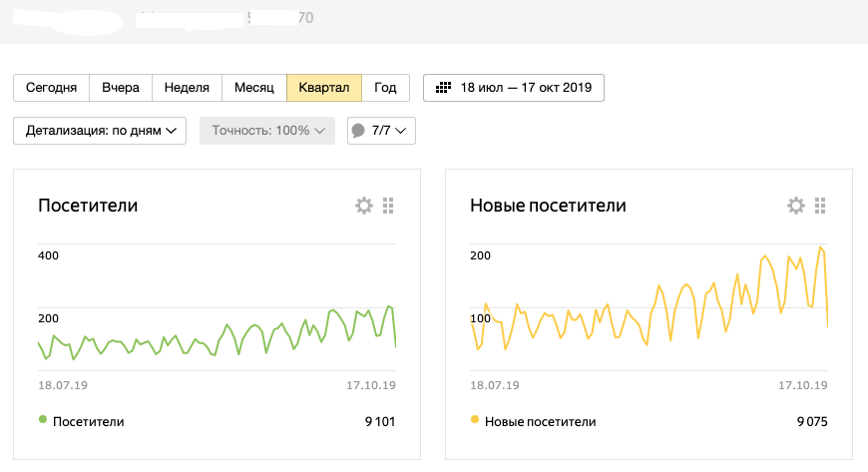This screenshot has width=868, height=472.
Task: Switch to Месяц period
Action: tap(254, 88)
